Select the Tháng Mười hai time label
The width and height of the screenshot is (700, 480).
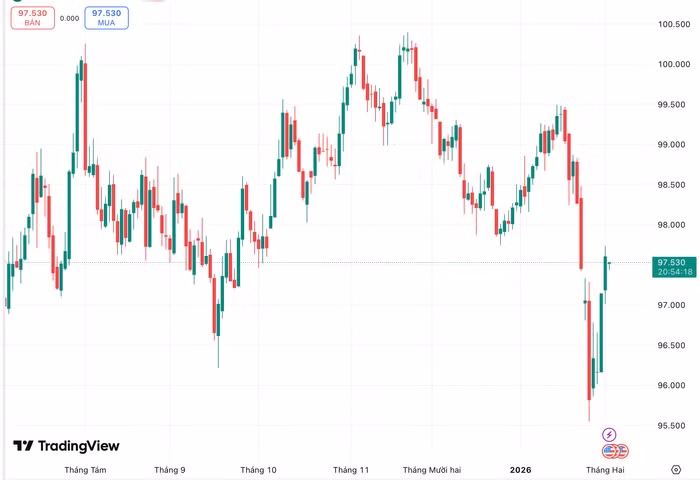(432, 470)
